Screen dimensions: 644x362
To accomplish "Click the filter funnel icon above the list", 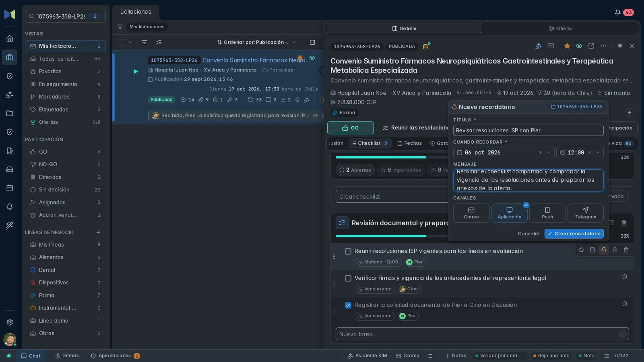I will tap(120, 27).
